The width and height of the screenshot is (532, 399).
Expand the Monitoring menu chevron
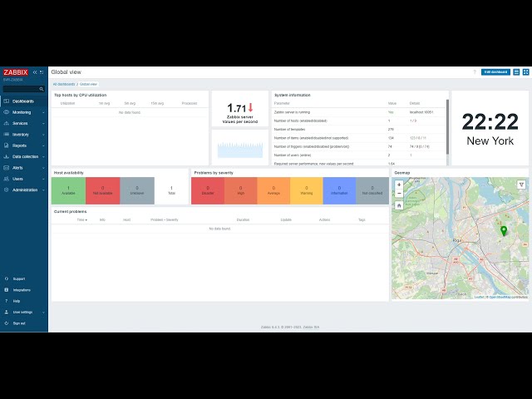click(43, 112)
